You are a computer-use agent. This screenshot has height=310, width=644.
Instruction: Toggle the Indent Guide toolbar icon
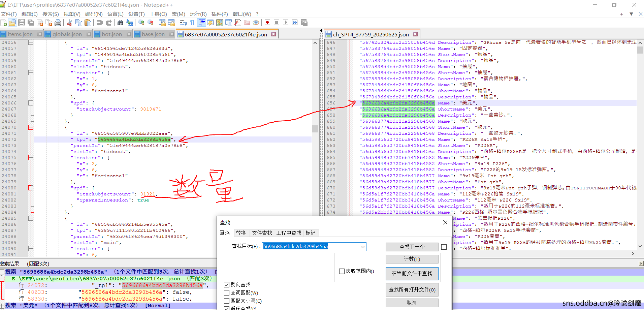(202, 23)
